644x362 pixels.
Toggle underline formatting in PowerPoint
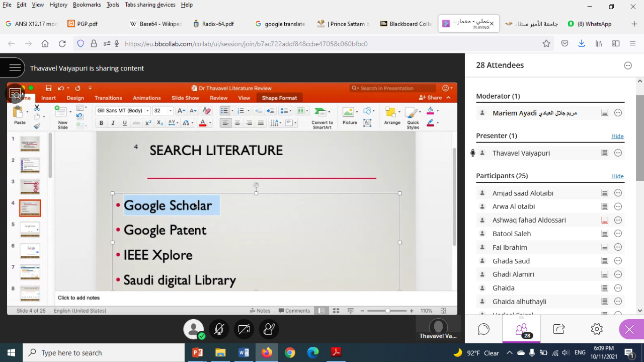tap(125, 123)
